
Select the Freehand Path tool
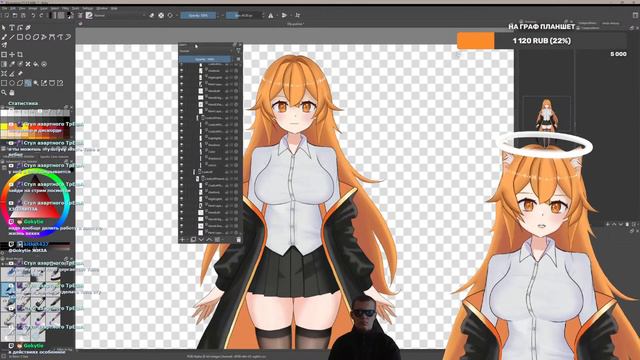click(x=60, y=37)
